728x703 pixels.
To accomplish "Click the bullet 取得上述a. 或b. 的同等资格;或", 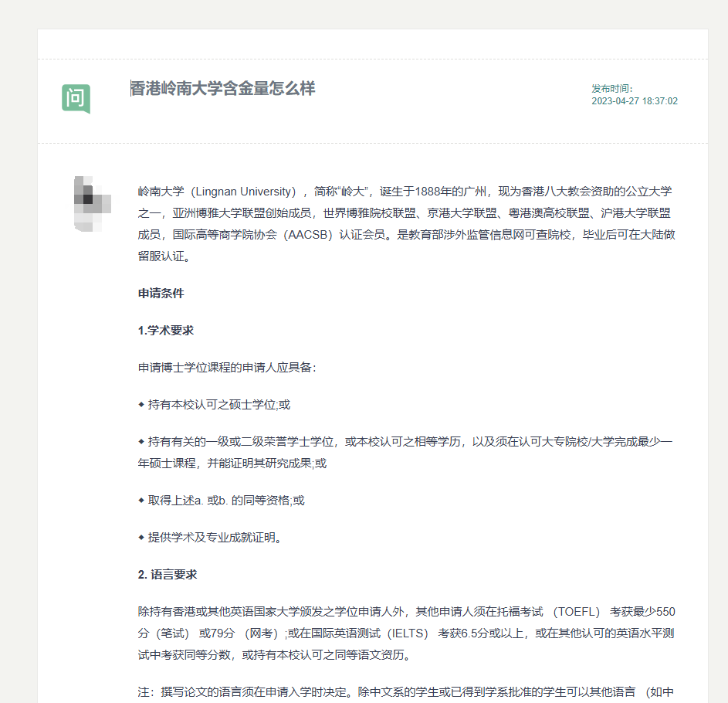I will coord(222,501).
